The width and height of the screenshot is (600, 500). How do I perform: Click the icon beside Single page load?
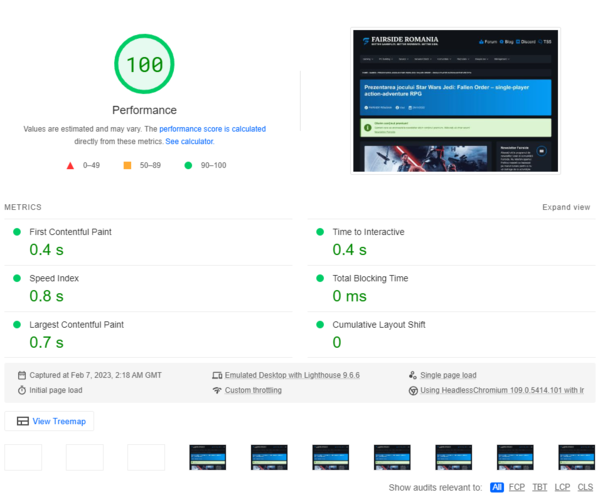point(412,375)
